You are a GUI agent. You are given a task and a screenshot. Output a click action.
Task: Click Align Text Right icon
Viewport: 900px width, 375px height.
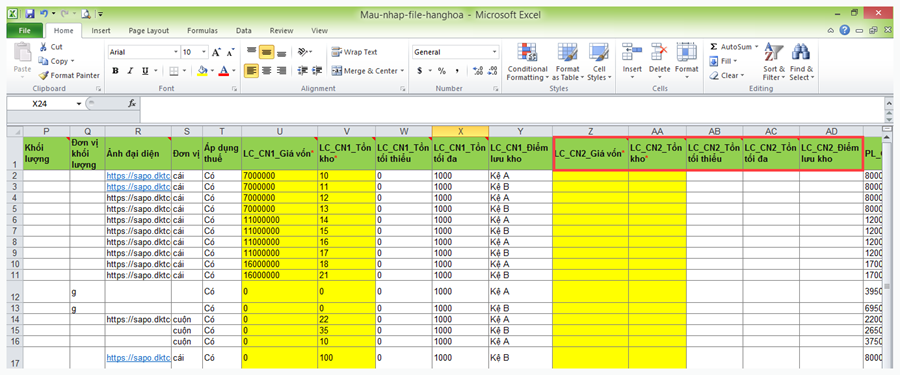(x=281, y=71)
